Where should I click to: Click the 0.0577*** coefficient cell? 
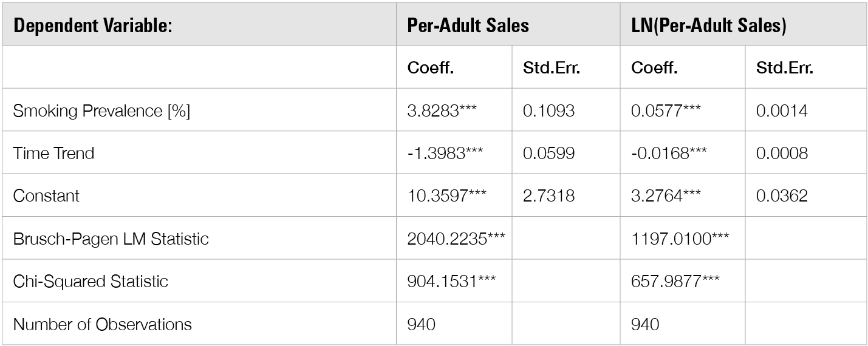(x=666, y=111)
